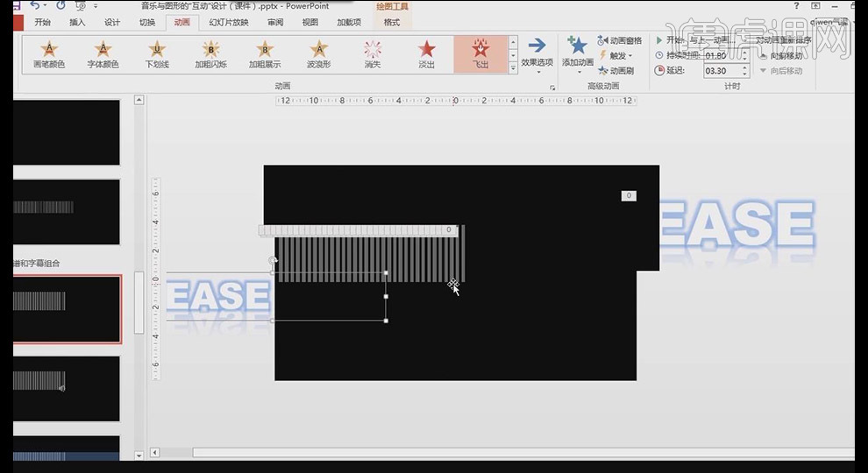Apply the 波浪形 (Wave) emphasis animation

(x=318, y=53)
